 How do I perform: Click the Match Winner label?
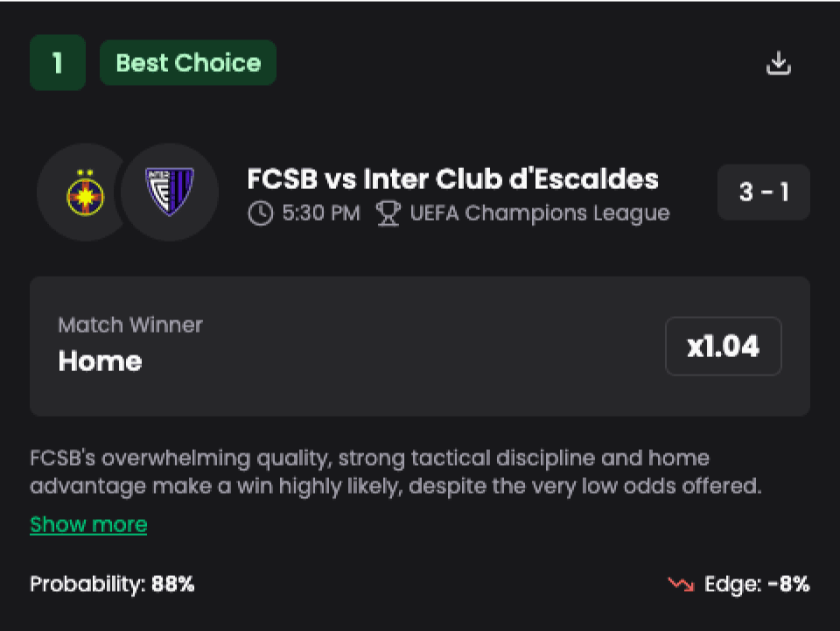(130, 325)
